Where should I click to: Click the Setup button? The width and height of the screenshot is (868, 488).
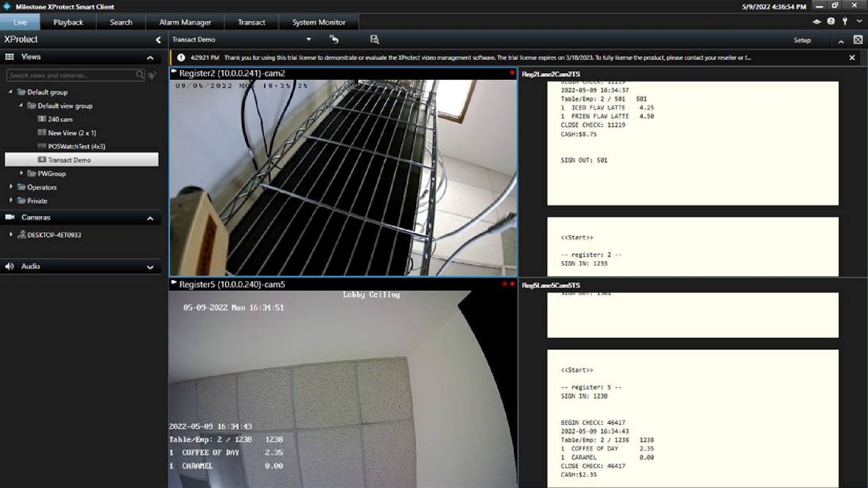(x=802, y=40)
